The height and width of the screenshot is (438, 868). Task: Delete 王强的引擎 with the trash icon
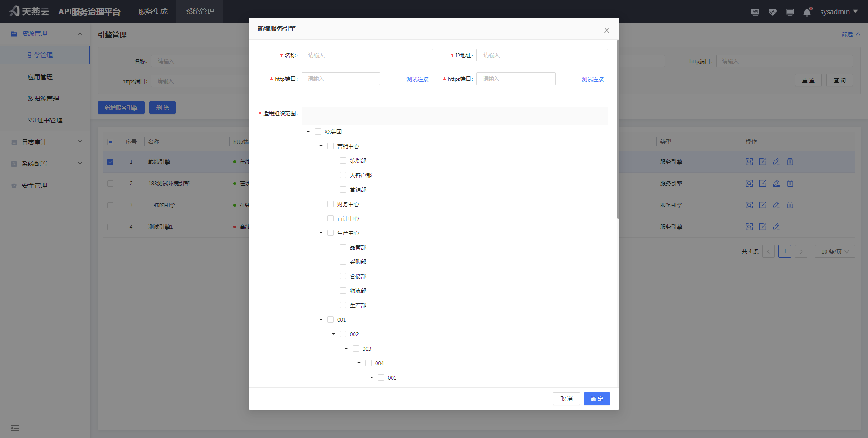pyautogui.click(x=790, y=205)
